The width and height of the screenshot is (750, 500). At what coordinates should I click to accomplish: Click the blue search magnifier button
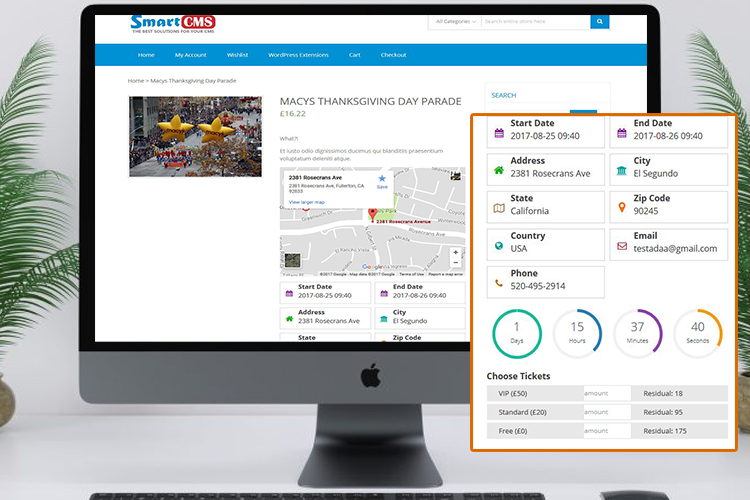tap(599, 21)
